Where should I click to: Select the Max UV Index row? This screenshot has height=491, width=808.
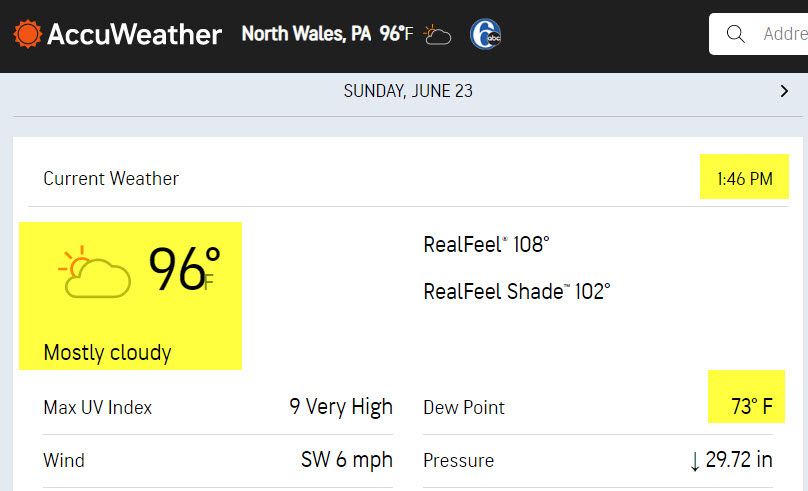(218, 408)
